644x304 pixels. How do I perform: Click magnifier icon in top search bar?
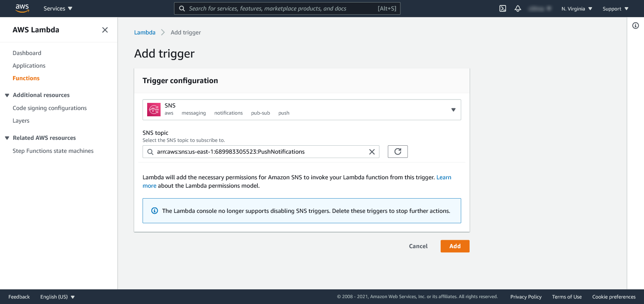click(x=182, y=8)
